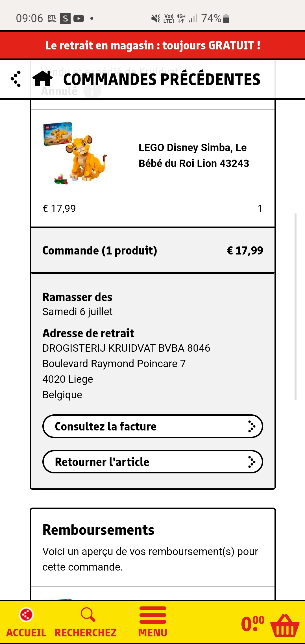Screen dimensions: 305x644
Task: Tap the arrow icon on Retourner l'article
Action: (x=251, y=462)
